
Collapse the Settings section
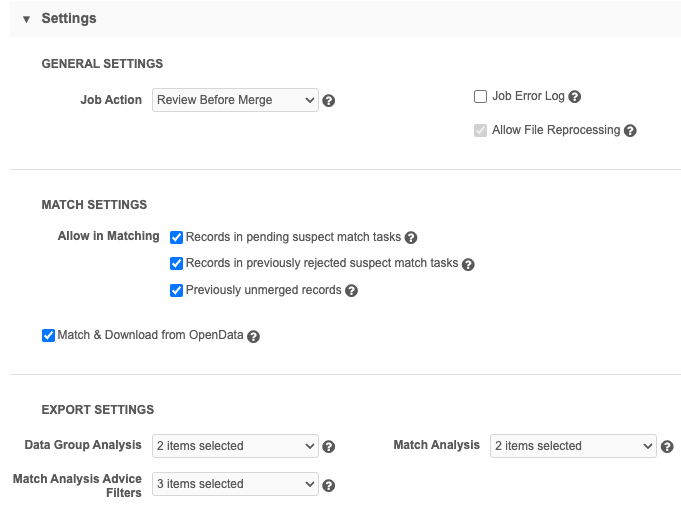point(27,19)
